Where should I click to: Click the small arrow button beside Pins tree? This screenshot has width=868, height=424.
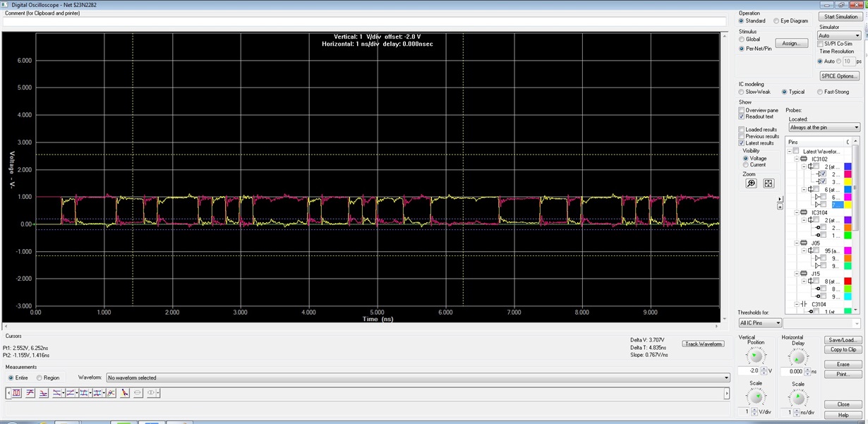780,198
